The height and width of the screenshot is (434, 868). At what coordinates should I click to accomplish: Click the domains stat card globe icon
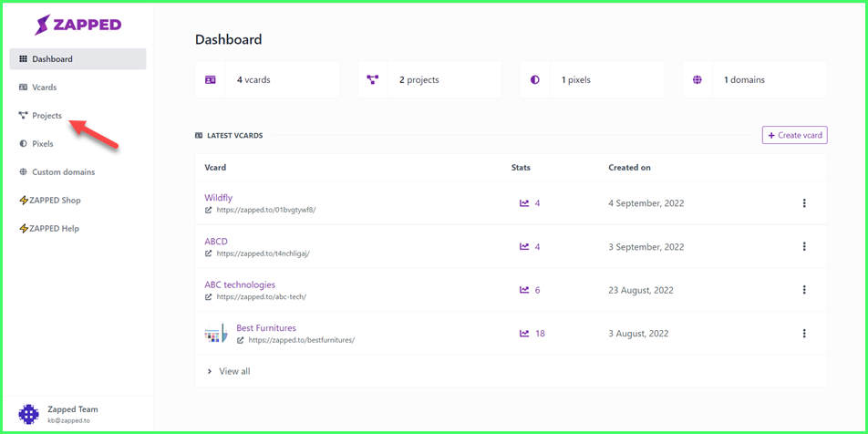[697, 79]
